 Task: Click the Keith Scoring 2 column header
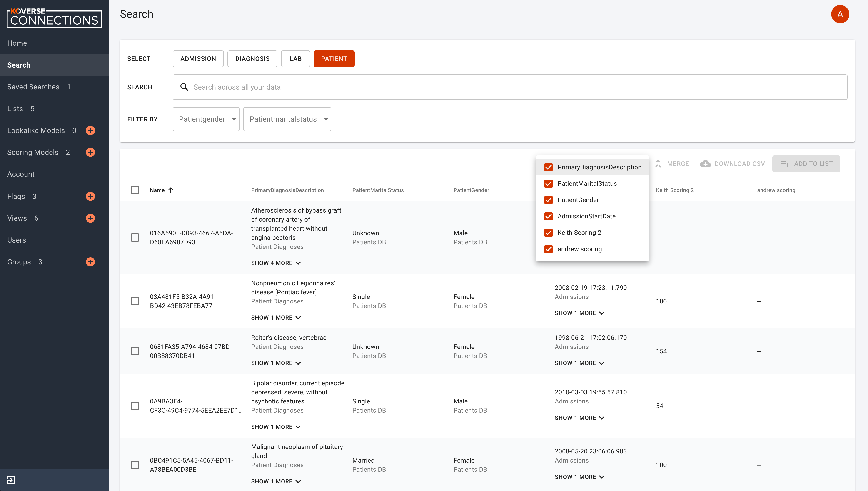(675, 190)
